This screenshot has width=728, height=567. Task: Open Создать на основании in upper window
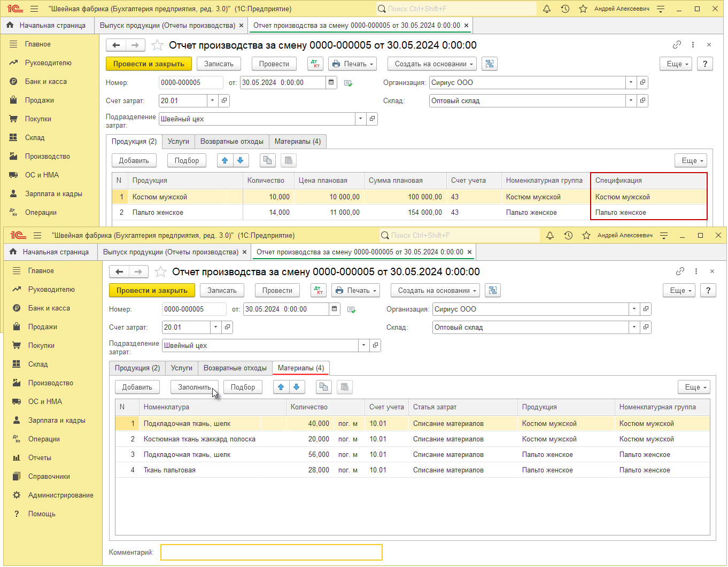pos(432,64)
